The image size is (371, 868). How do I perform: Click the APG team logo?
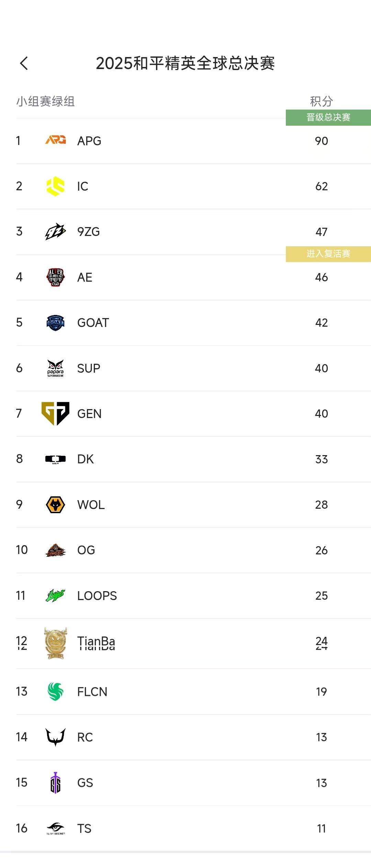pyautogui.click(x=55, y=140)
